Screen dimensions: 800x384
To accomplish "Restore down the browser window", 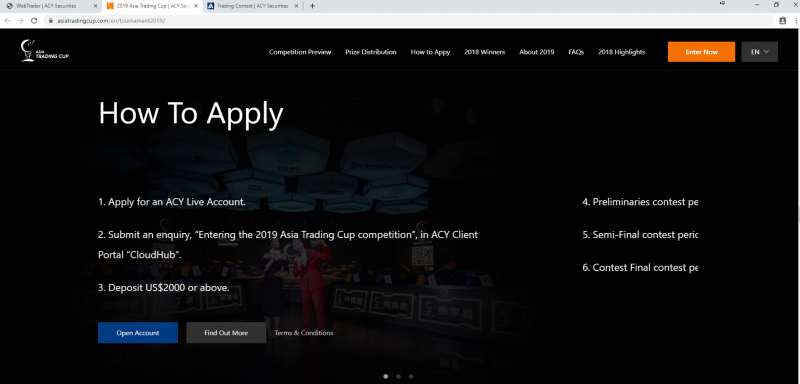I will click(776, 5).
